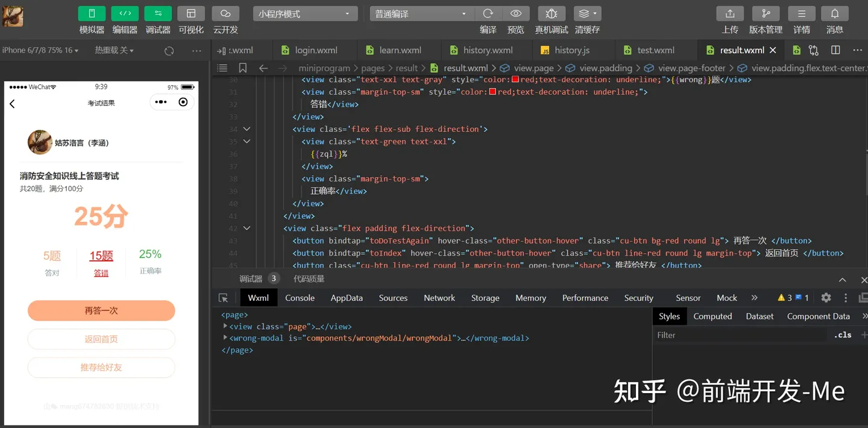Open the hot reload 热重载 dropdown

[x=115, y=51]
